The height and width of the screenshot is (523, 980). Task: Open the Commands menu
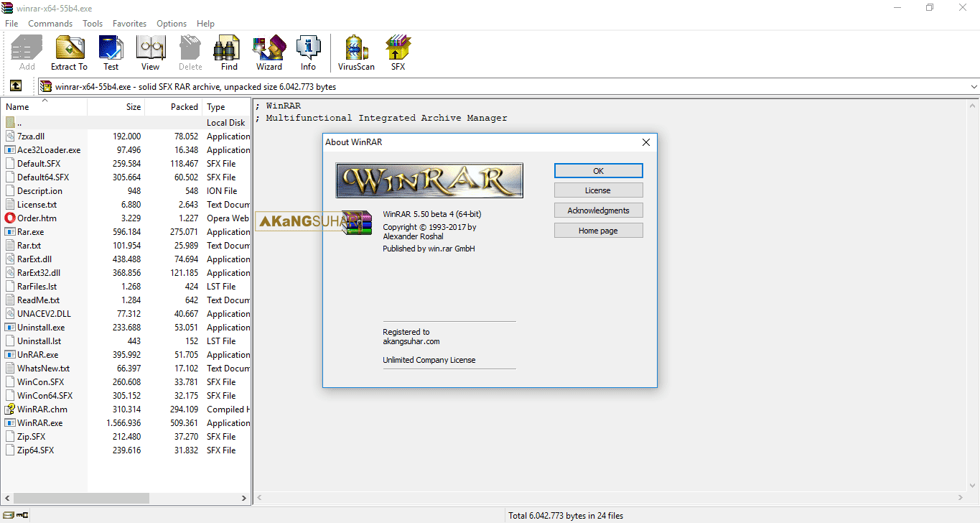tap(50, 24)
